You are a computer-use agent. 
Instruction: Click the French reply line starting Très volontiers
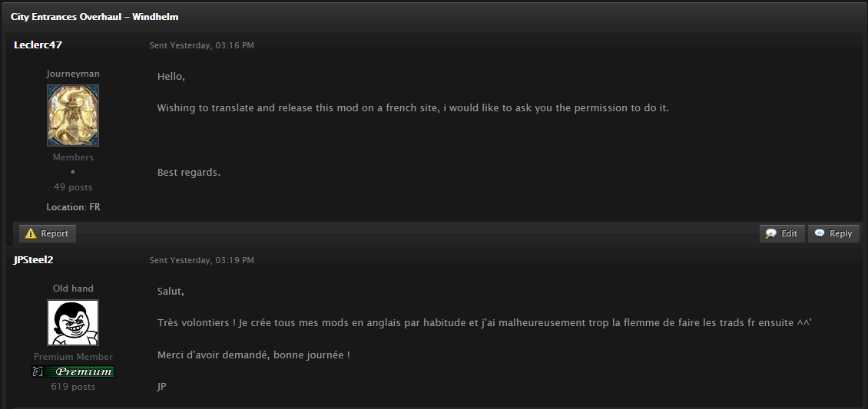[484, 323]
